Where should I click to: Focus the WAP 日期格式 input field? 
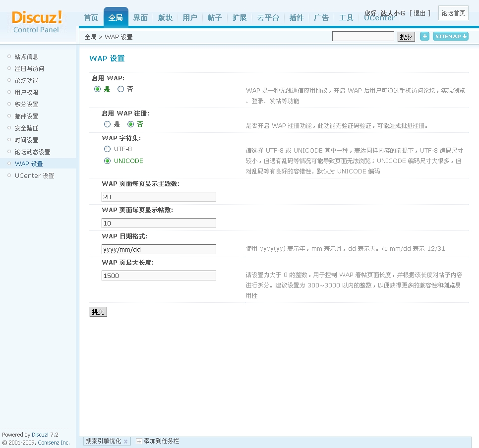159,249
